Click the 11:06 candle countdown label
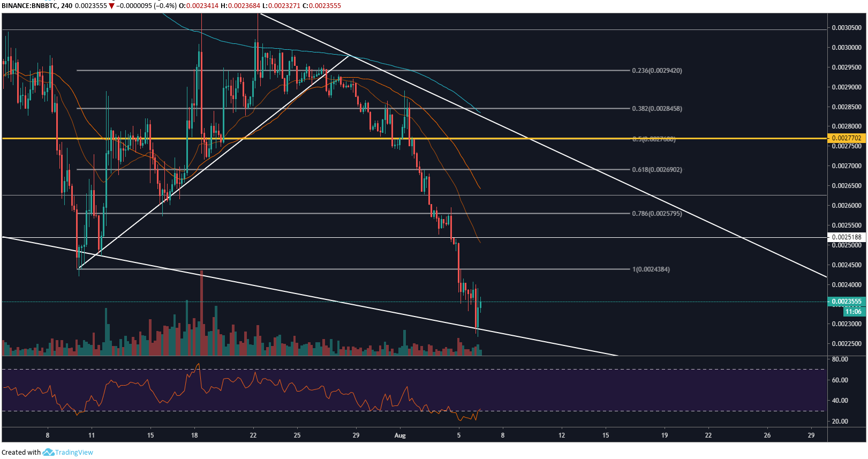 854,312
